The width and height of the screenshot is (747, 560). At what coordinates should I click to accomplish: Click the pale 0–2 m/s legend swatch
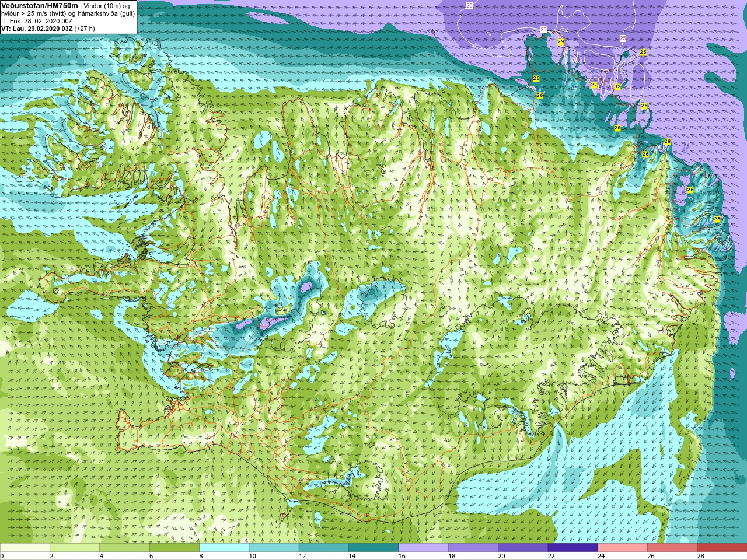pyautogui.click(x=25, y=548)
